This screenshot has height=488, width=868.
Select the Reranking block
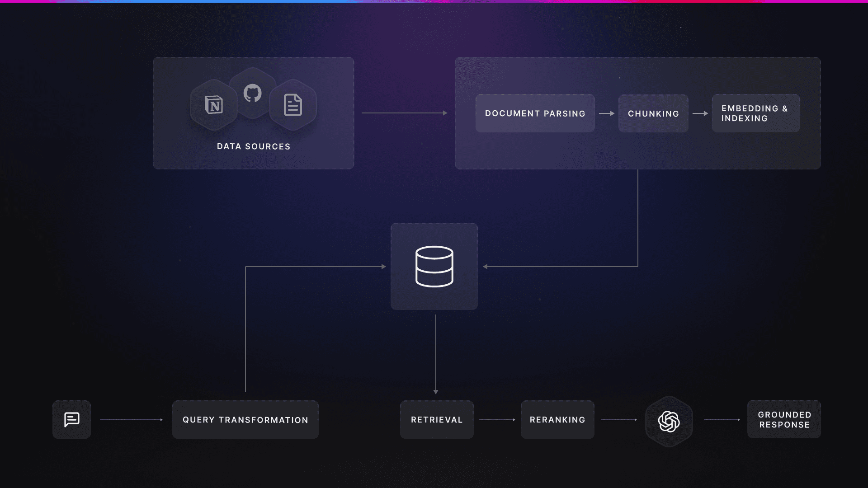(557, 419)
